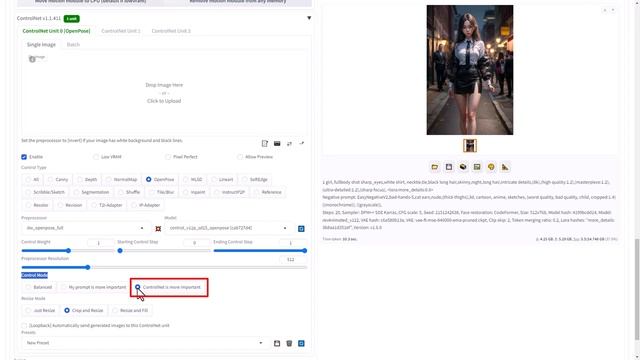The height and width of the screenshot is (360, 640).
Task: Select the Recolor control type
Action: point(37,205)
